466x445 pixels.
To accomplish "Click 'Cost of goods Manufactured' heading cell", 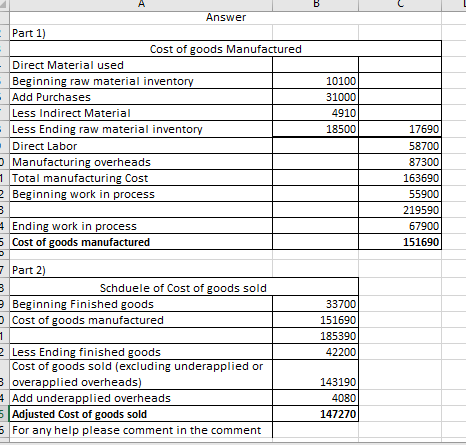I will (x=226, y=49).
